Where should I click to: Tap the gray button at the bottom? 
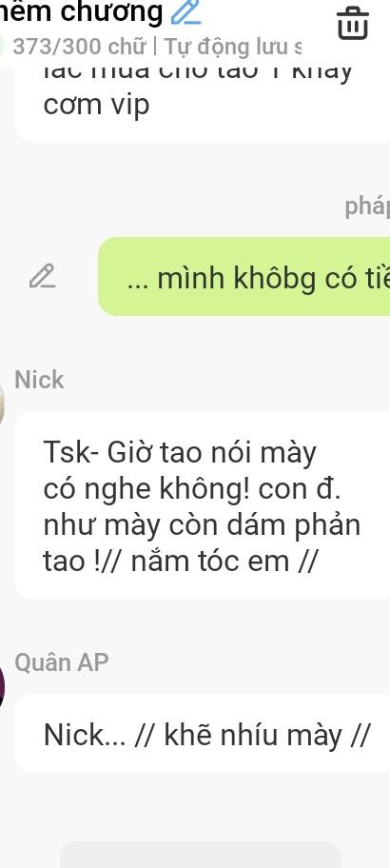201,855
